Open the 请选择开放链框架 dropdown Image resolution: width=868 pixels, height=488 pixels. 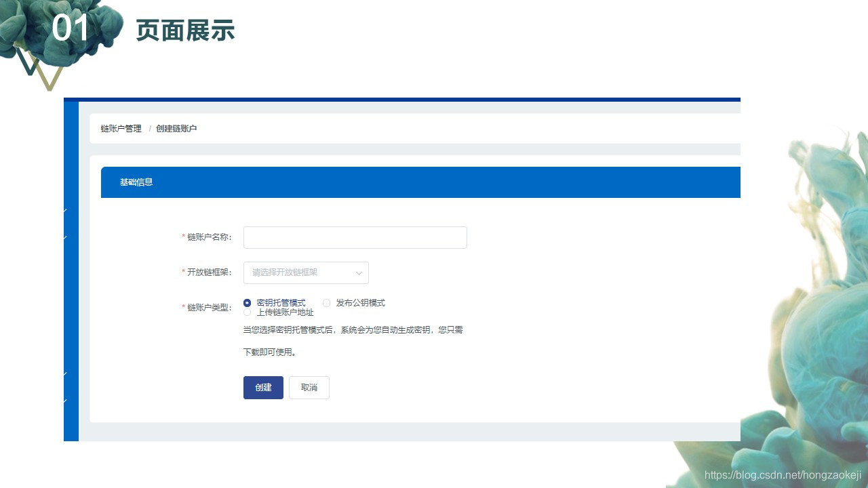click(305, 272)
